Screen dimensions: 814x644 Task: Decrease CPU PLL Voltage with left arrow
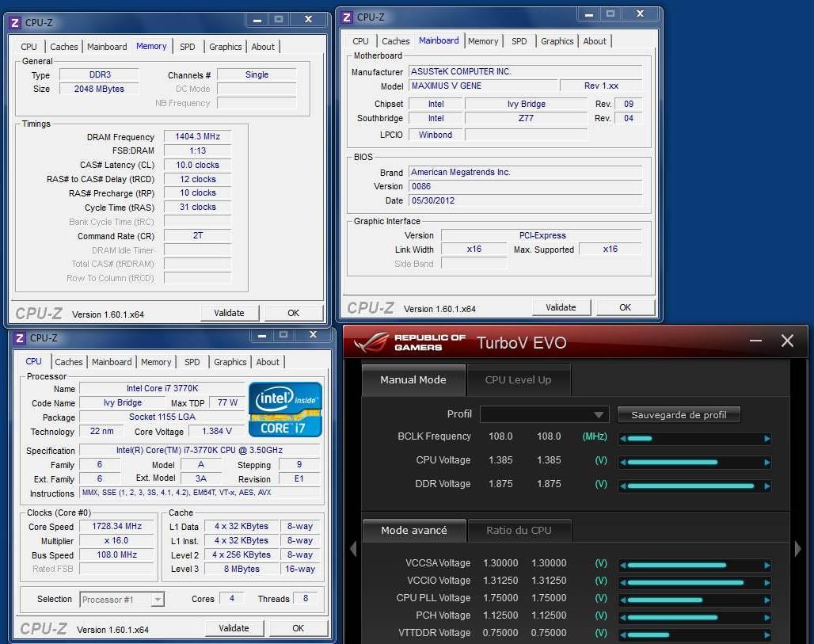coord(622,600)
